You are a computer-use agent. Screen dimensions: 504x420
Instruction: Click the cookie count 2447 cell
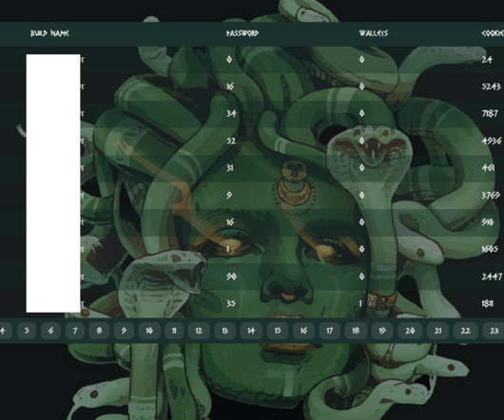tap(492, 277)
